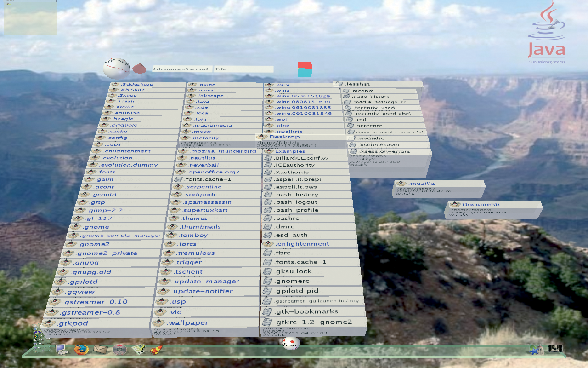Open the computer icon in the taskbar
The height and width of the screenshot is (368, 588).
(61, 349)
